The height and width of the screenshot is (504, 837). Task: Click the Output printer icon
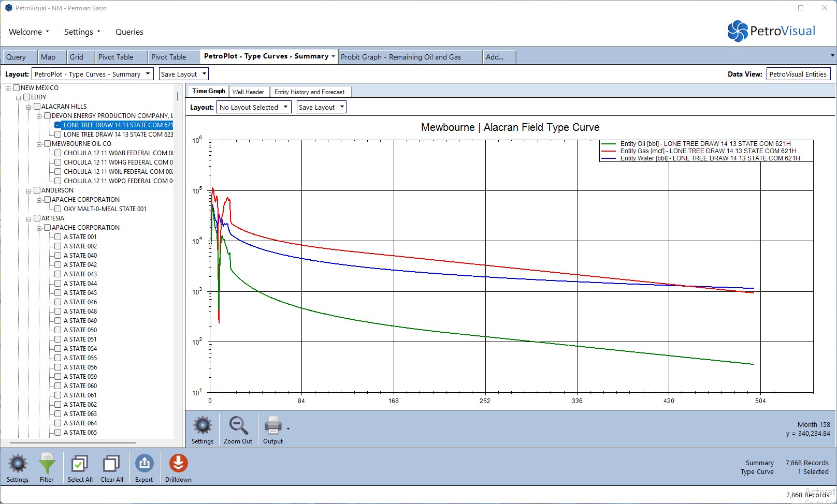tap(272, 426)
